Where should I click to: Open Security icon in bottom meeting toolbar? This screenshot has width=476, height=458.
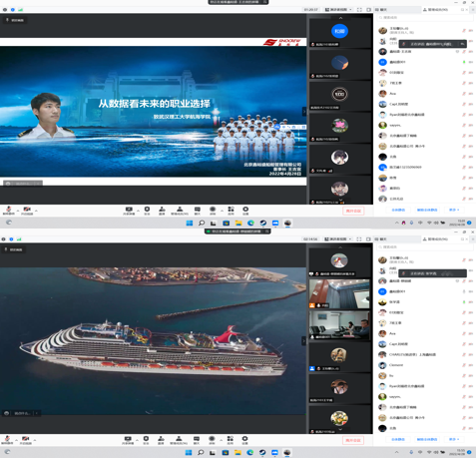(146, 440)
